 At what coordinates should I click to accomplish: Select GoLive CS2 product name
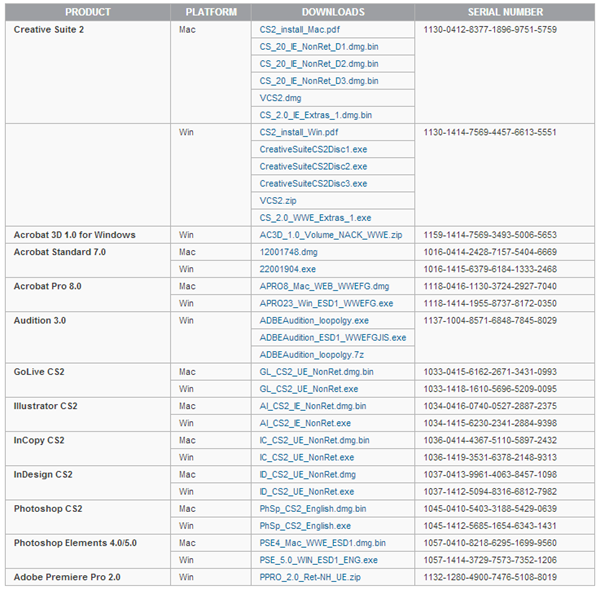tap(39, 372)
